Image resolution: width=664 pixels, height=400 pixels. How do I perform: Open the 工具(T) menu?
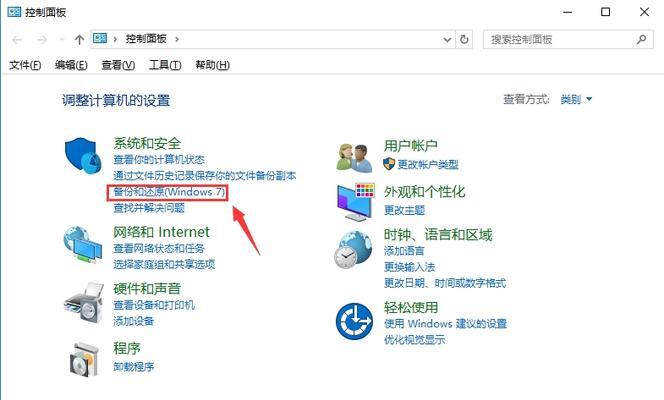pyautogui.click(x=165, y=65)
